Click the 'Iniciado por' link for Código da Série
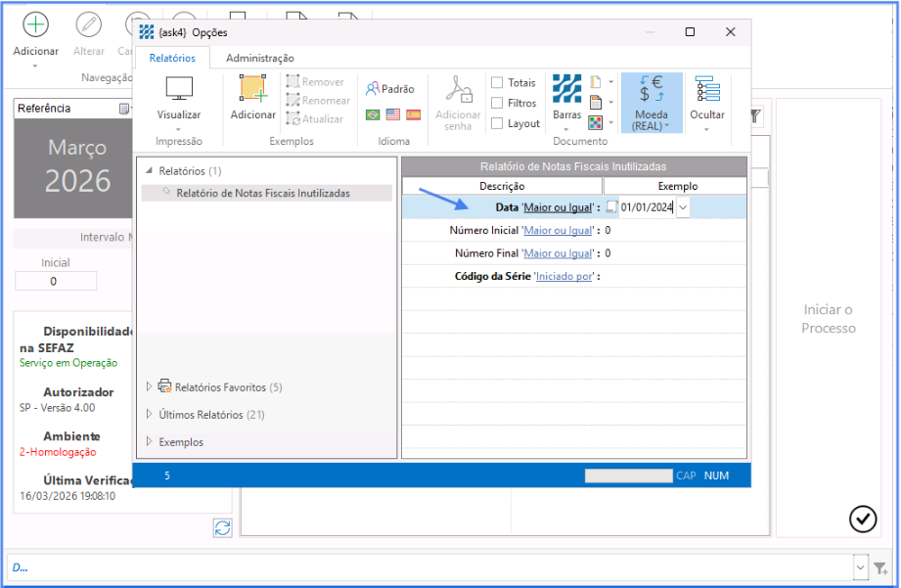The height and width of the screenshot is (588, 901). pyautogui.click(x=563, y=277)
